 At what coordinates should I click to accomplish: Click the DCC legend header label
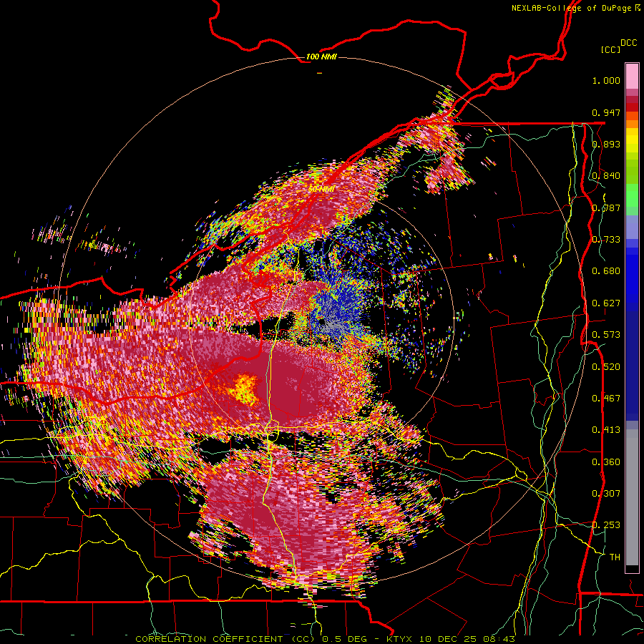(x=628, y=43)
